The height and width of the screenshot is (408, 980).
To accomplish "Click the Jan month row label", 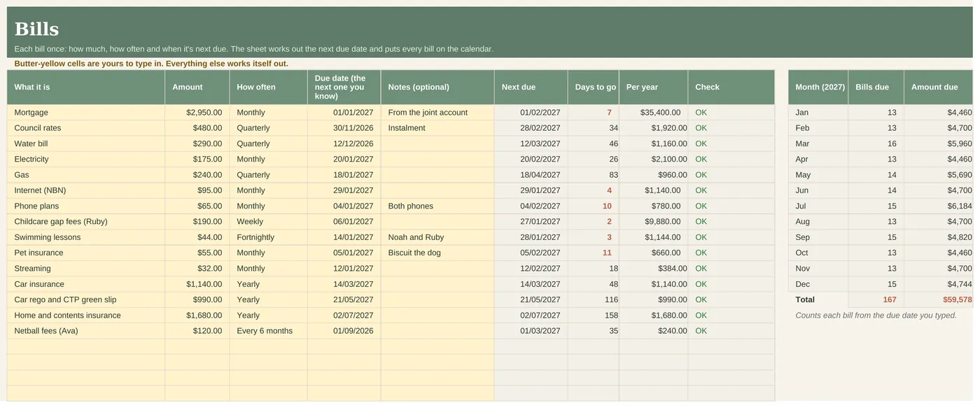I will coord(818,112).
